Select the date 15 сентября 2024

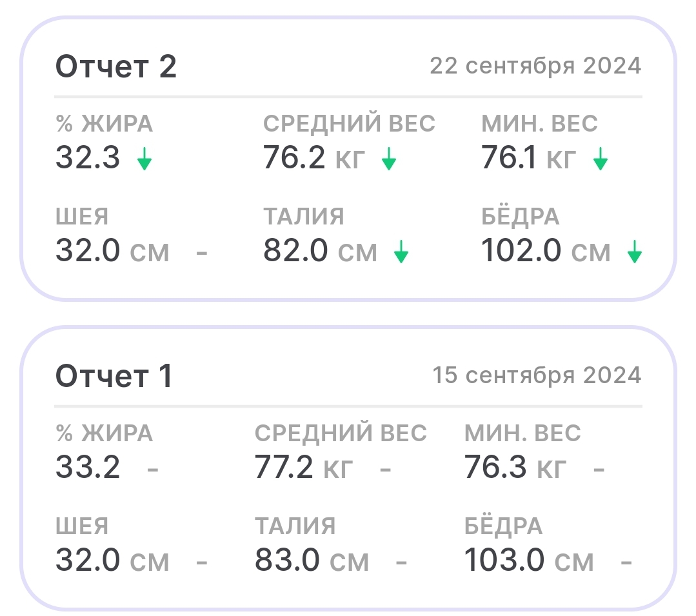point(537,375)
